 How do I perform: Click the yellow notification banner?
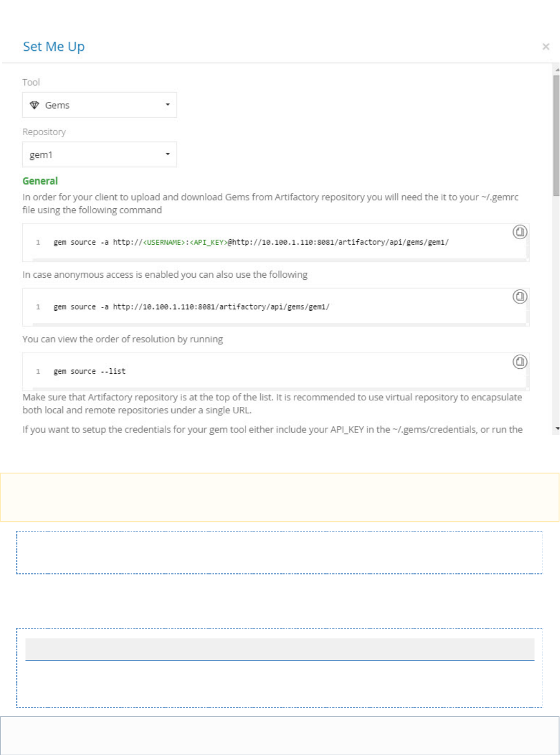point(280,497)
